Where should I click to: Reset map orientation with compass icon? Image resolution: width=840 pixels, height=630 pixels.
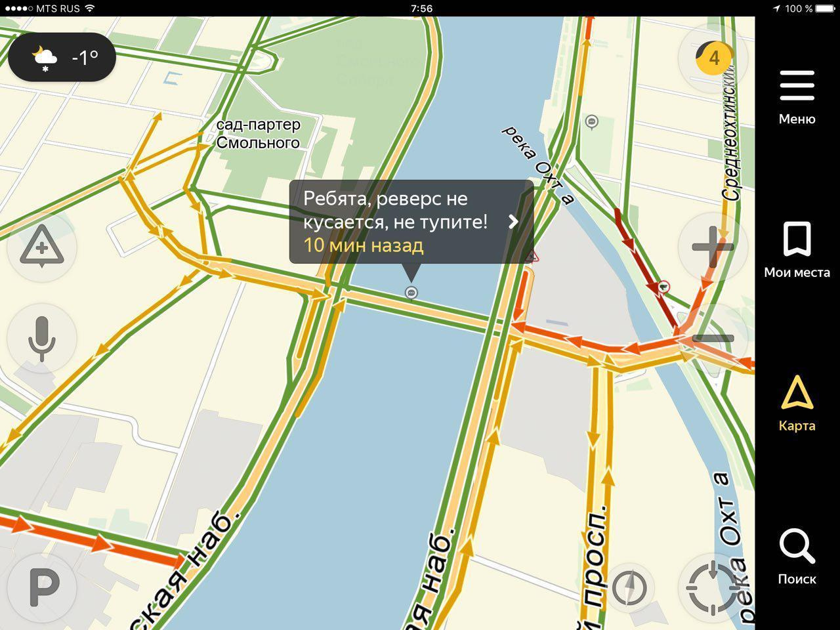pyautogui.click(x=629, y=588)
